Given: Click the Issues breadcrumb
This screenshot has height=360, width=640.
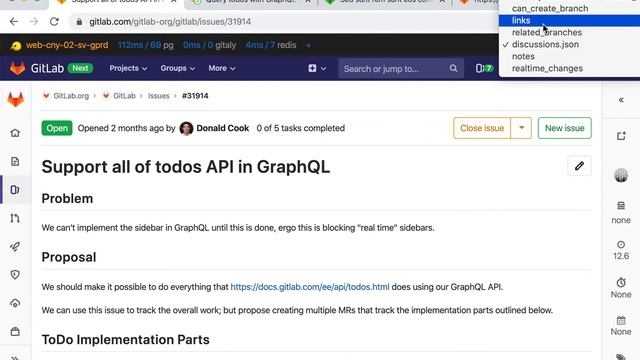Looking at the screenshot, I should [158, 96].
